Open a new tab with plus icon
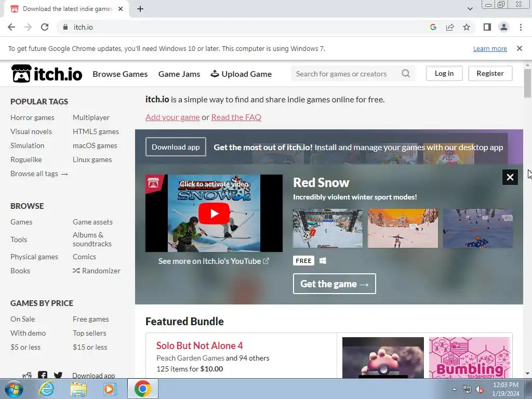The image size is (532, 399). click(x=140, y=9)
